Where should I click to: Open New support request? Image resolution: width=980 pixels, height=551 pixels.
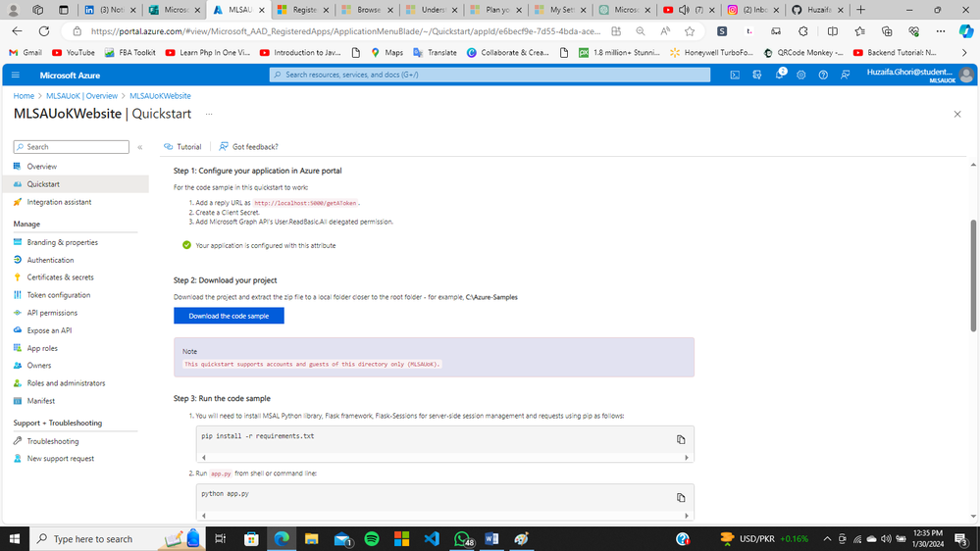(x=60, y=459)
